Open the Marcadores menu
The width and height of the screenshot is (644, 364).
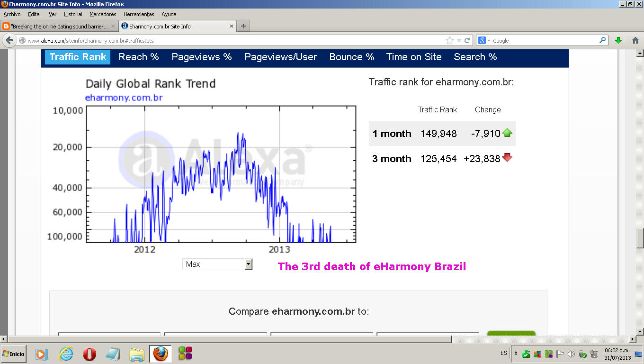tap(103, 14)
